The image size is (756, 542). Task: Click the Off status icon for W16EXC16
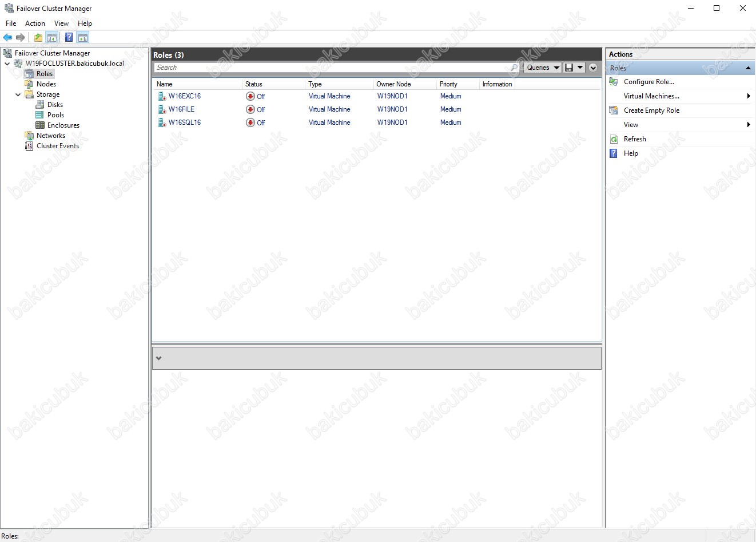click(250, 96)
